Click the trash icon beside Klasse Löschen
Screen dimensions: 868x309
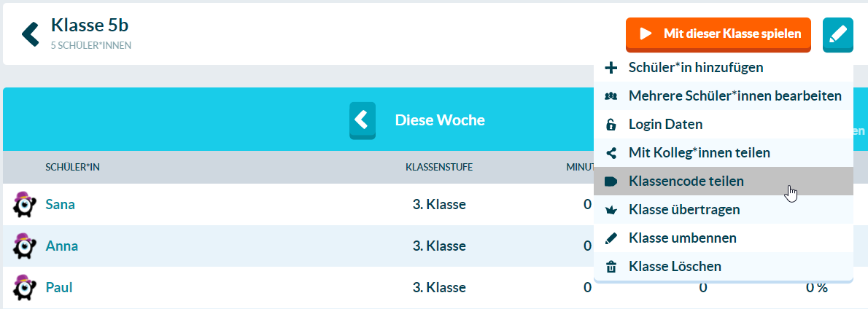(611, 267)
